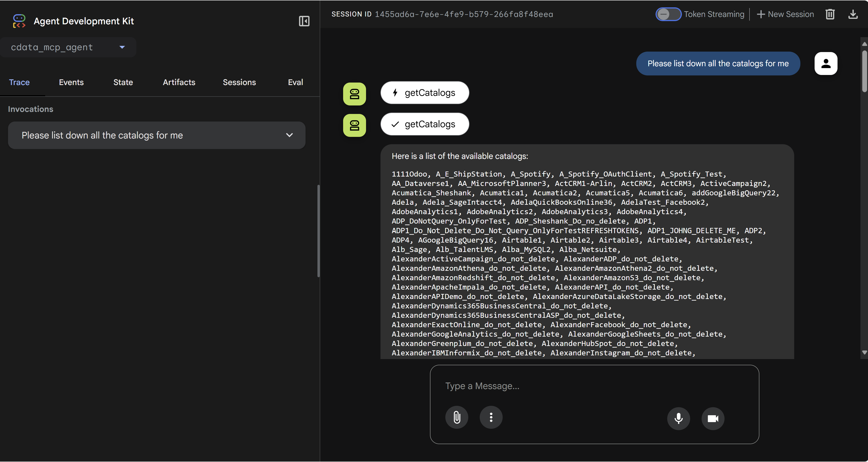Switch to the Events tab

pos(71,82)
